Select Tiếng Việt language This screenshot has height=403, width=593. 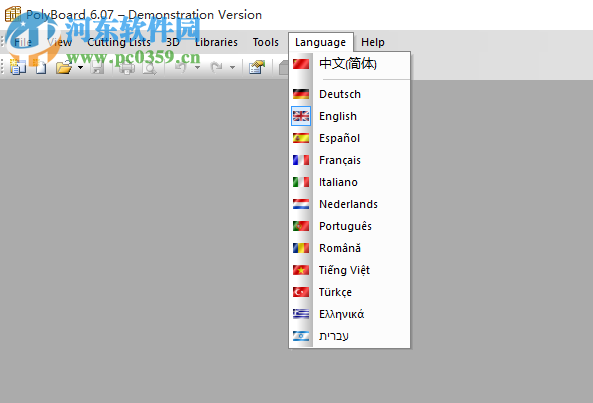pyautogui.click(x=349, y=270)
